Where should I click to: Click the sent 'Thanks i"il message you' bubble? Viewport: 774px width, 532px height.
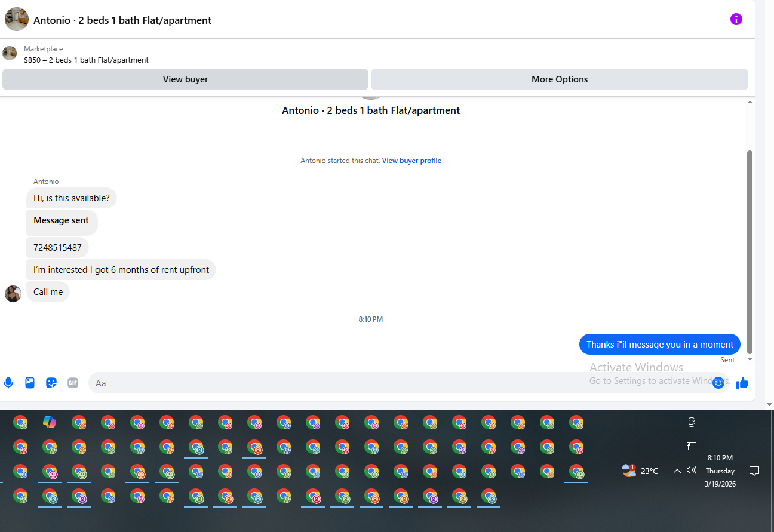point(660,344)
